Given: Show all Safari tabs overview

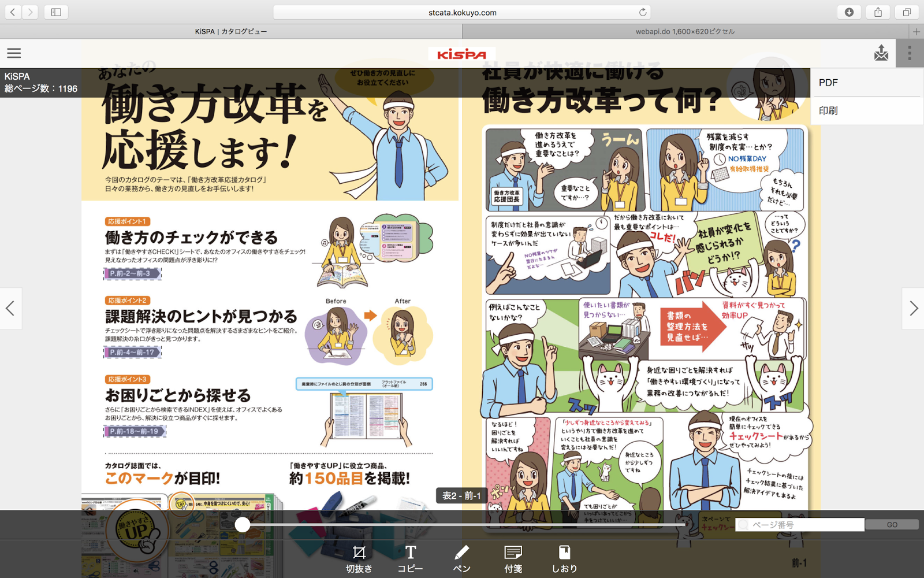Looking at the screenshot, I should [907, 12].
